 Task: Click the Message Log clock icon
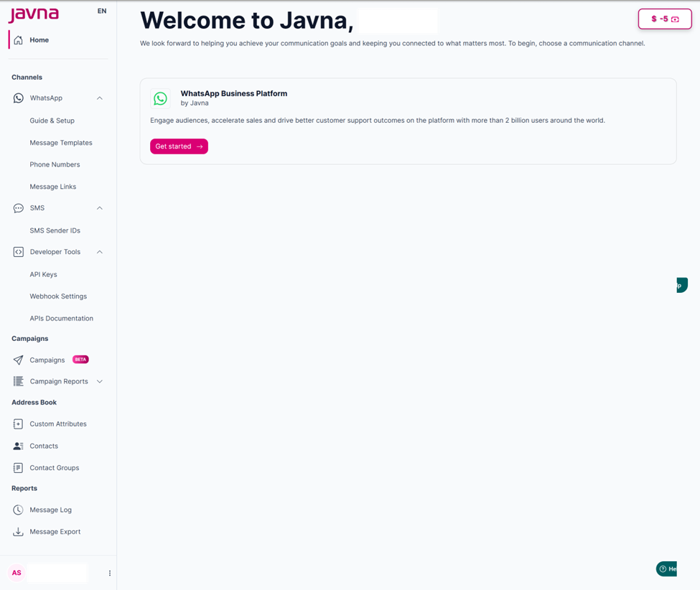(x=18, y=510)
